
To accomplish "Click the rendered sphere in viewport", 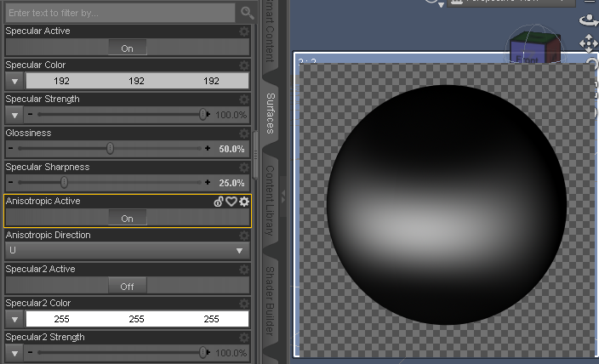I will coord(446,205).
